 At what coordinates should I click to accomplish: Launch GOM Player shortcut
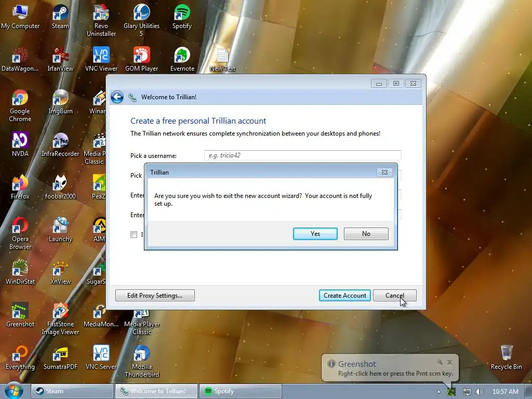tap(141, 60)
